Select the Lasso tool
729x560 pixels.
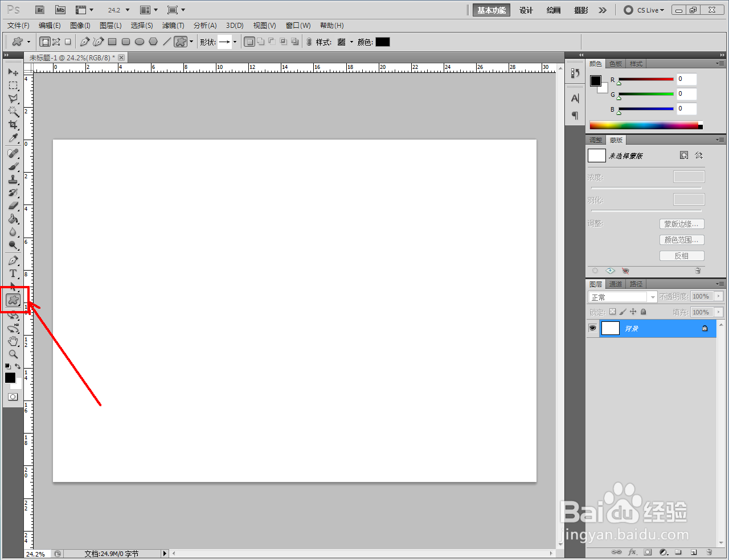(13, 99)
